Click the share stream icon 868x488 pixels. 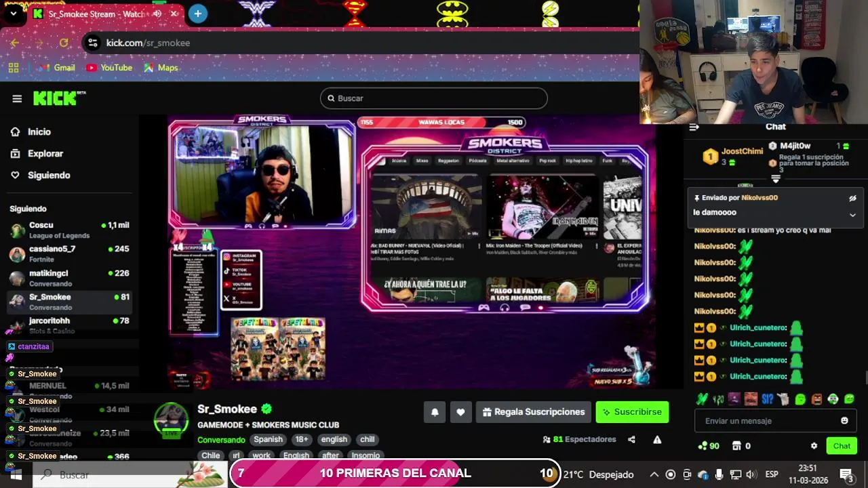631,439
